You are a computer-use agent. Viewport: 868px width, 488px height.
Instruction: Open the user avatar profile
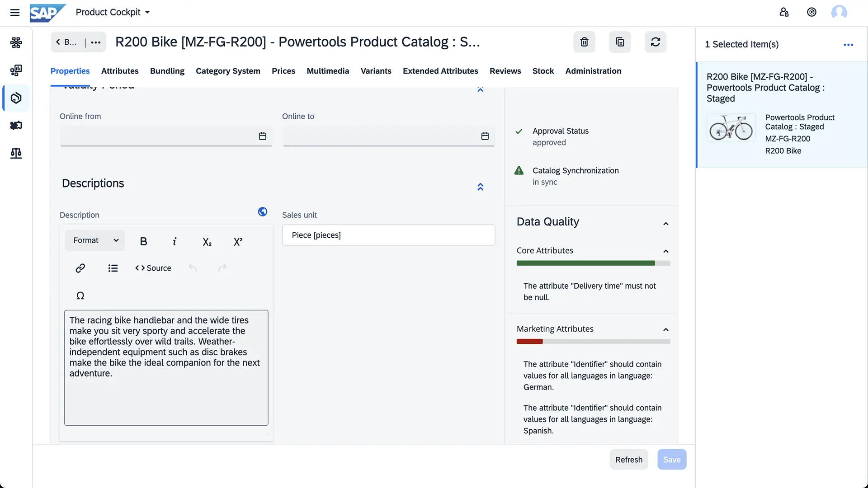tap(839, 12)
